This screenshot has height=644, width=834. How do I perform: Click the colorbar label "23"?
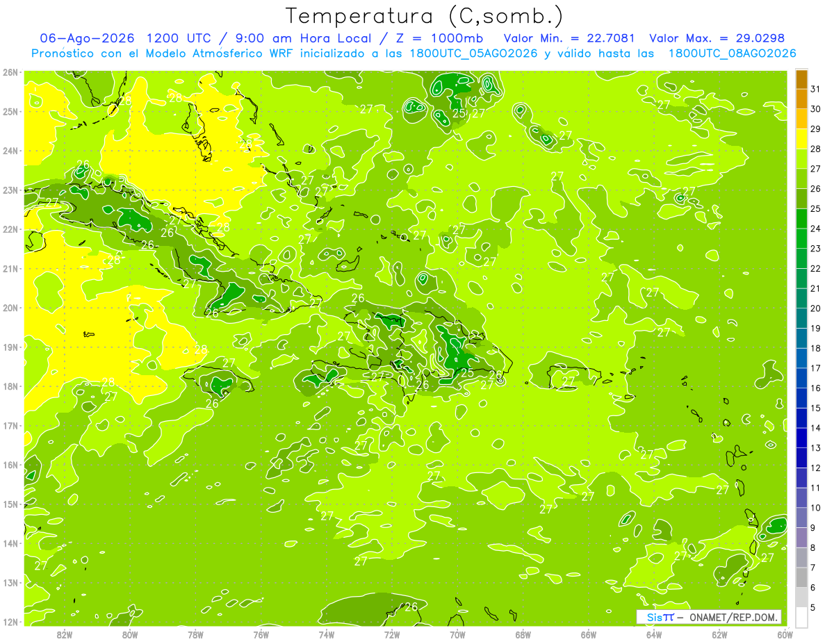pos(815,249)
